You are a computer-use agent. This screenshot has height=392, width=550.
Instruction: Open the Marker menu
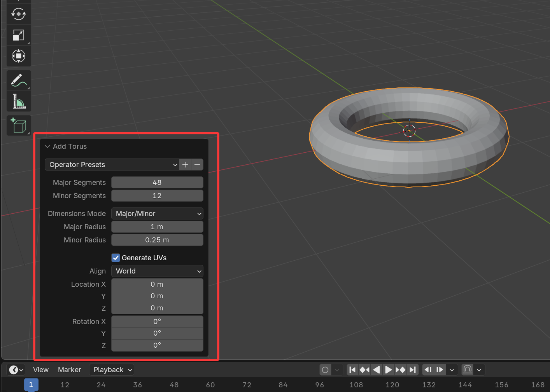pyautogui.click(x=69, y=370)
